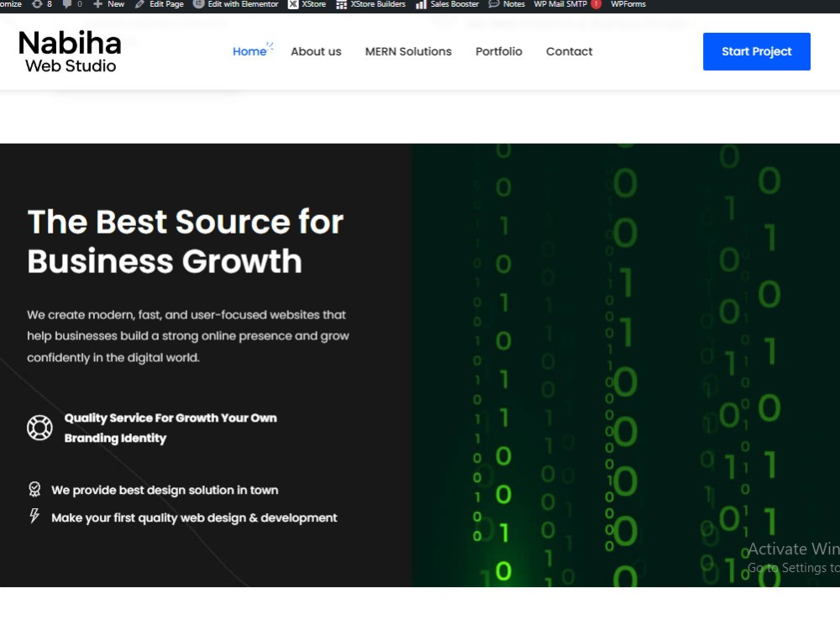
Task: Click 'Quality Service For Growth Your Own Branding Identity'
Action: click(171, 428)
